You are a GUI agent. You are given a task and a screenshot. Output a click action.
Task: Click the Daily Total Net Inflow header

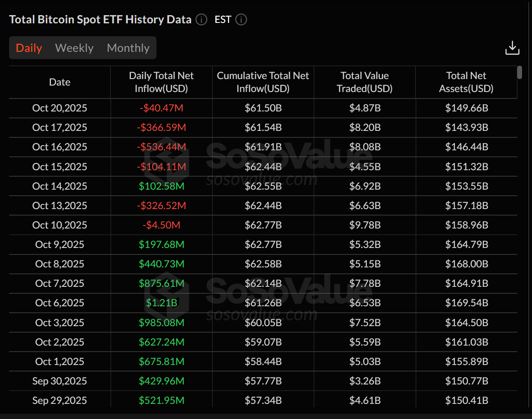click(x=161, y=82)
